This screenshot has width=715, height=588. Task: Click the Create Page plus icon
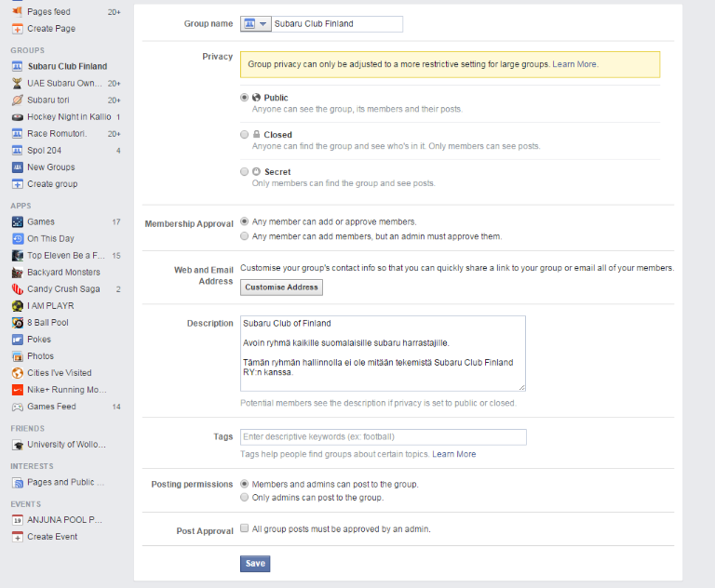(x=18, y=29)
